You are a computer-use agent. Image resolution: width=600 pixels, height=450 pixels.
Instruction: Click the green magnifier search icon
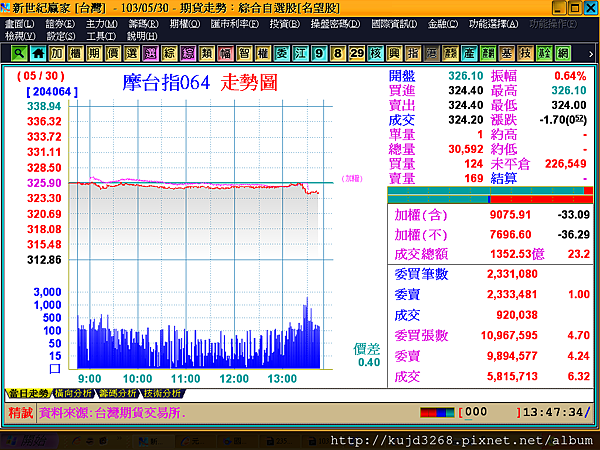click(19, 53)
